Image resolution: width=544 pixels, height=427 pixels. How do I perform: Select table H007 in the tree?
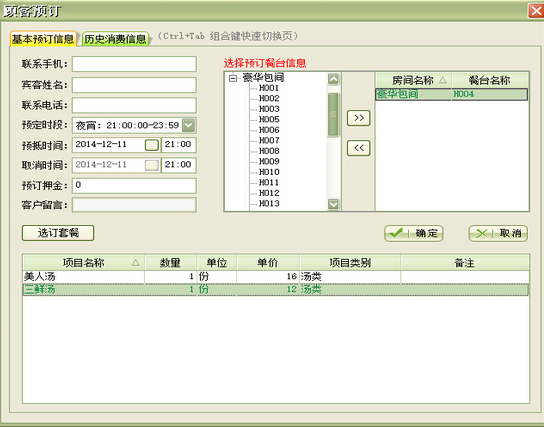[x=269, y=140]
